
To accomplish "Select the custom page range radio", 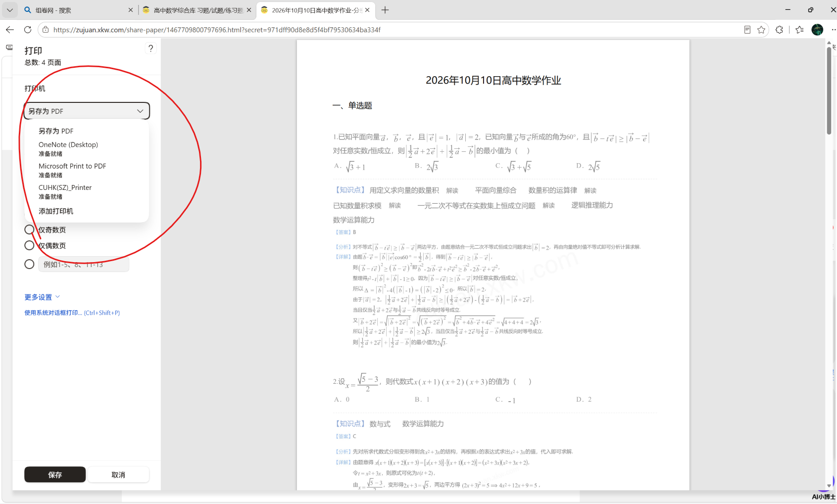I will tap(29, 264).
